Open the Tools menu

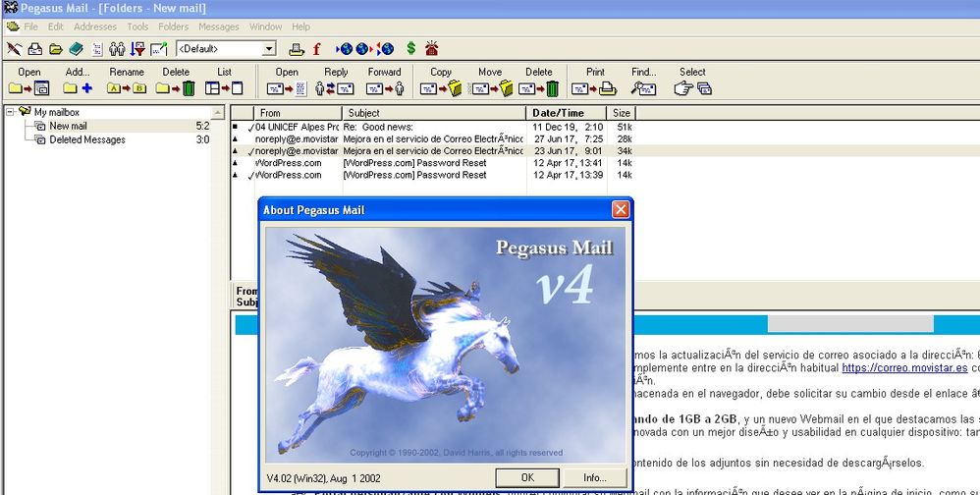tap(137, 27)
